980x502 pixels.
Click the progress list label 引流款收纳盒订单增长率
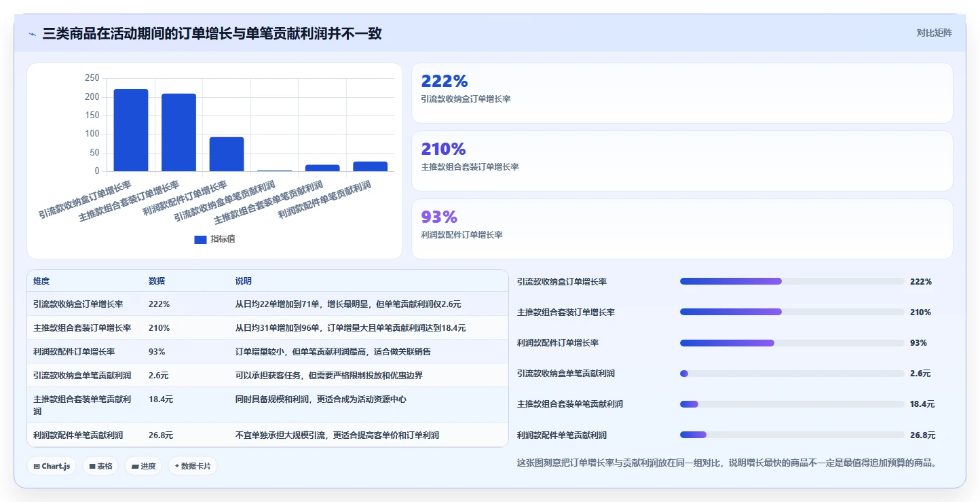562,281
